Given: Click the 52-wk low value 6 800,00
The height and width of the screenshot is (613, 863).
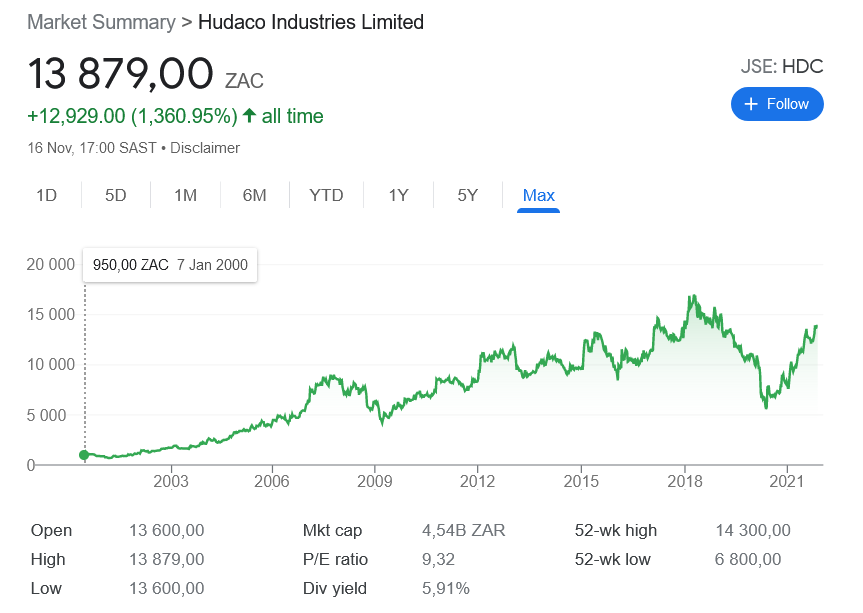Looking at the screenshot, I should click(x=748, y=560).
